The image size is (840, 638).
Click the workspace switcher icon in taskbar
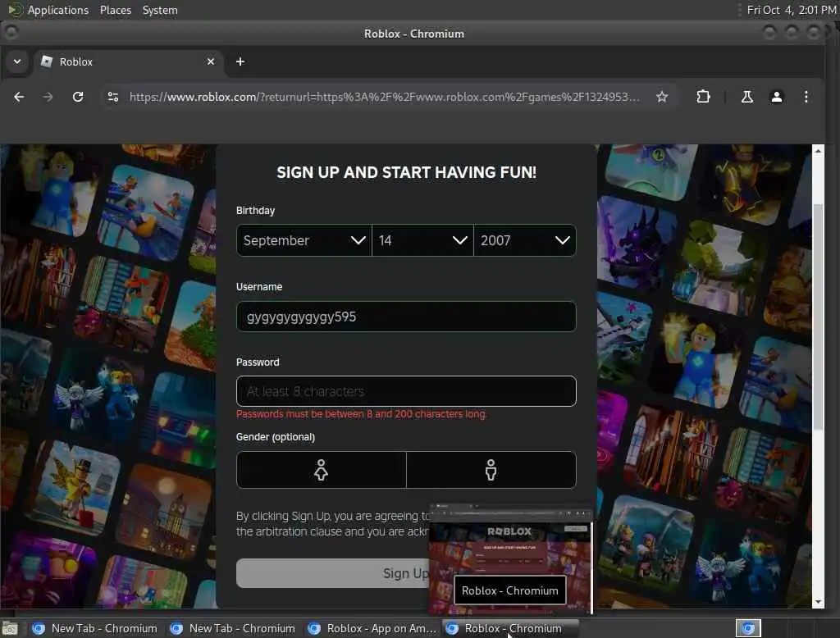point(748,628)
